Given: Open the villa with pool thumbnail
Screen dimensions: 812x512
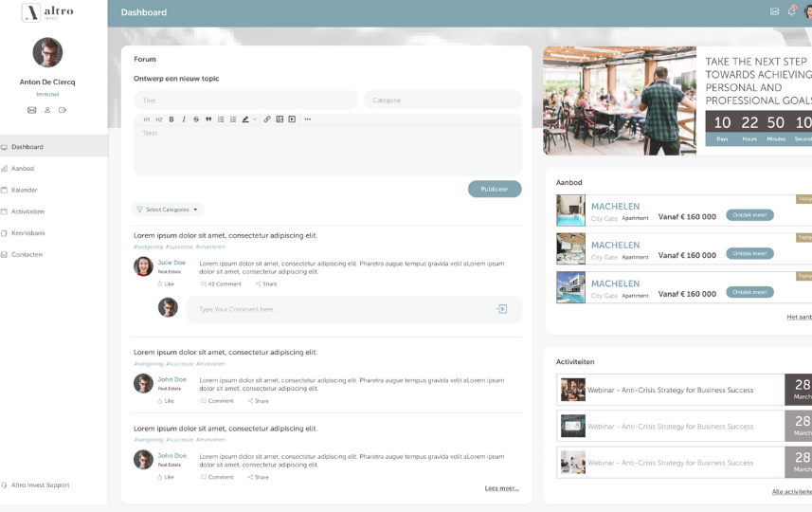Looking at the screenshot, I should click(x=570, y=287).
